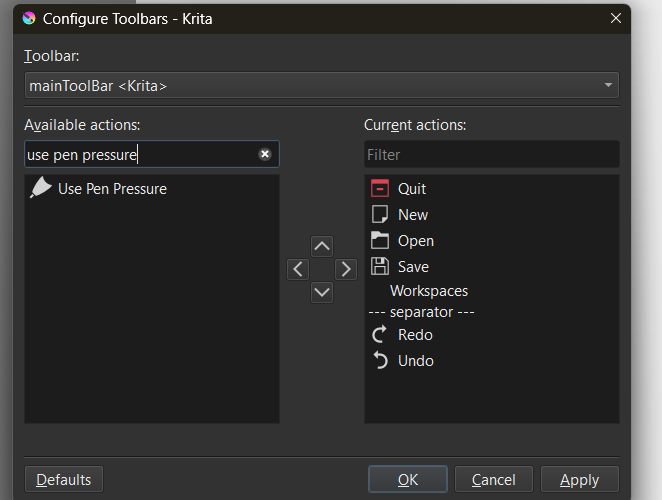Click the Use Pen Pressure icon in Available actions
The image size is (662, 500).
[41, 188]
